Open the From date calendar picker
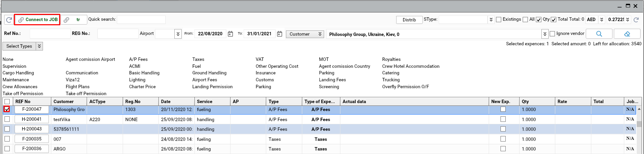 230,34
